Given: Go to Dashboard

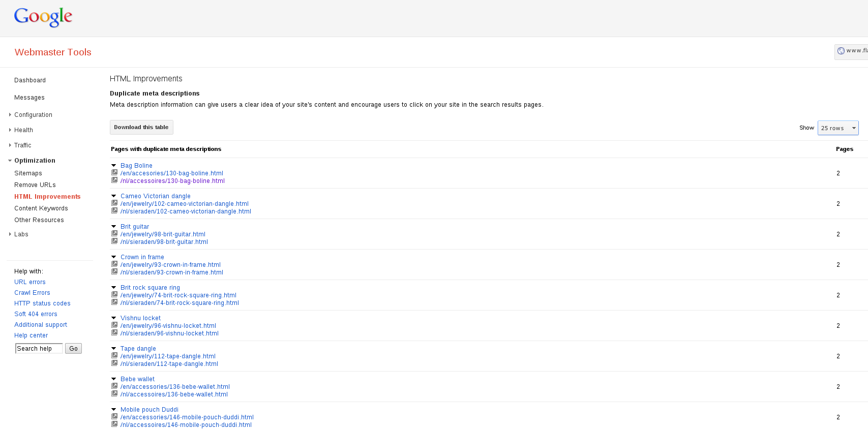Looking at the screenshot, I should [x=30, y=80].
